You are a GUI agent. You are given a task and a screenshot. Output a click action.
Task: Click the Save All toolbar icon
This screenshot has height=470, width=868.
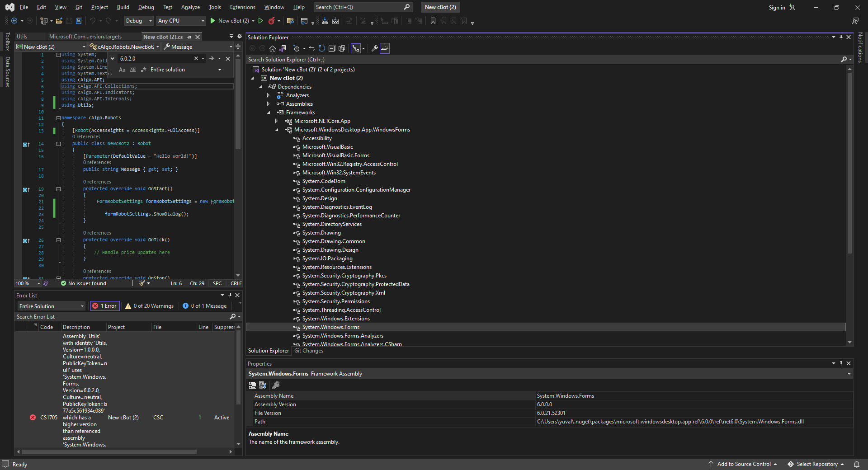click(x=79, y=21)
